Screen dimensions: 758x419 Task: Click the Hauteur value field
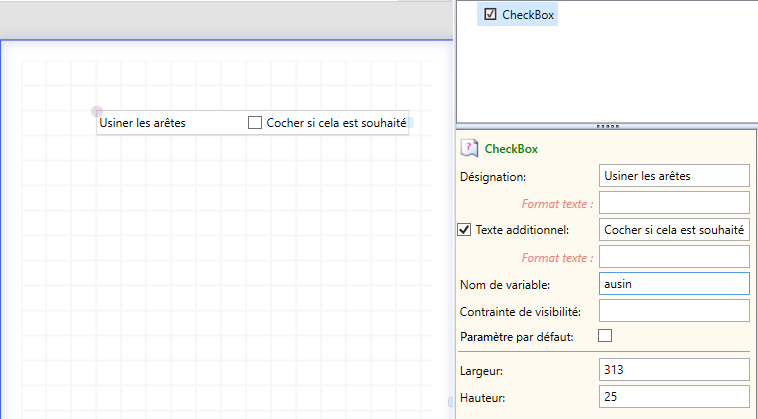click(674, 397)
